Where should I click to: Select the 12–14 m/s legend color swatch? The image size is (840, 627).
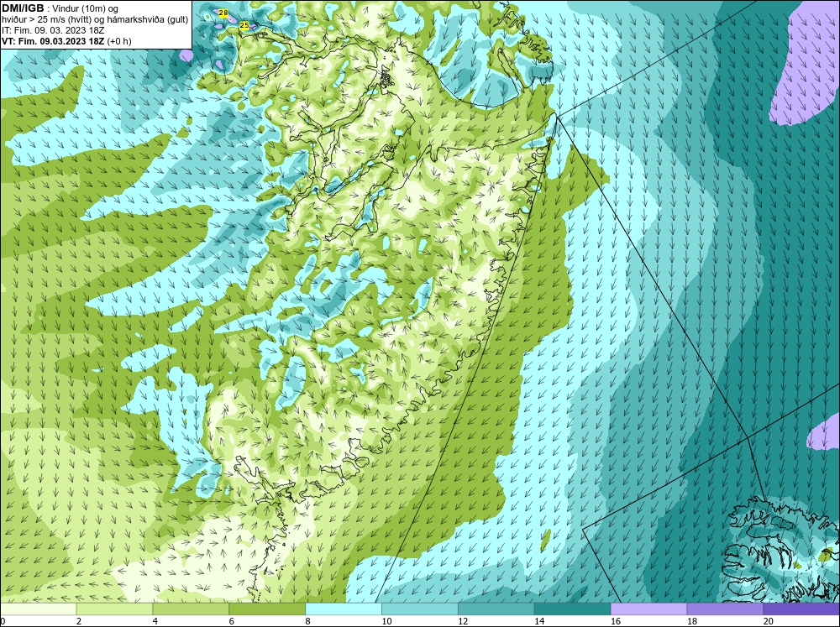[496, 609]
